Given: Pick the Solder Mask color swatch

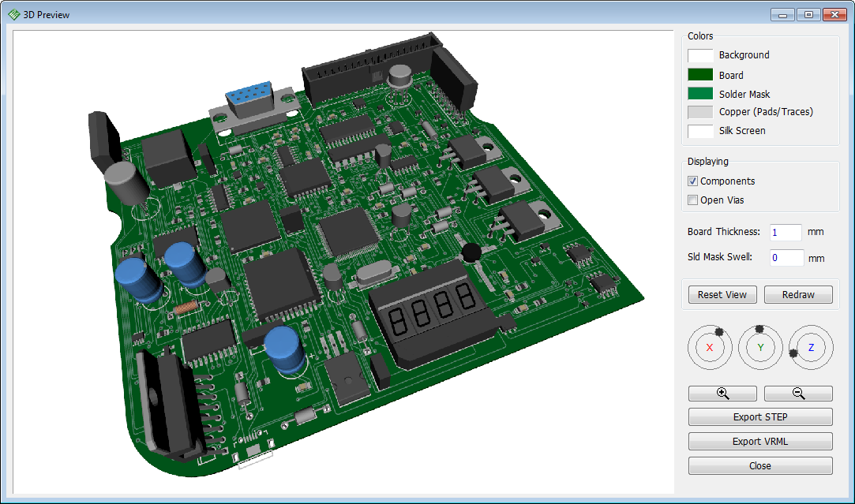Looking at the screenshot, I should [x=700, y=94].
